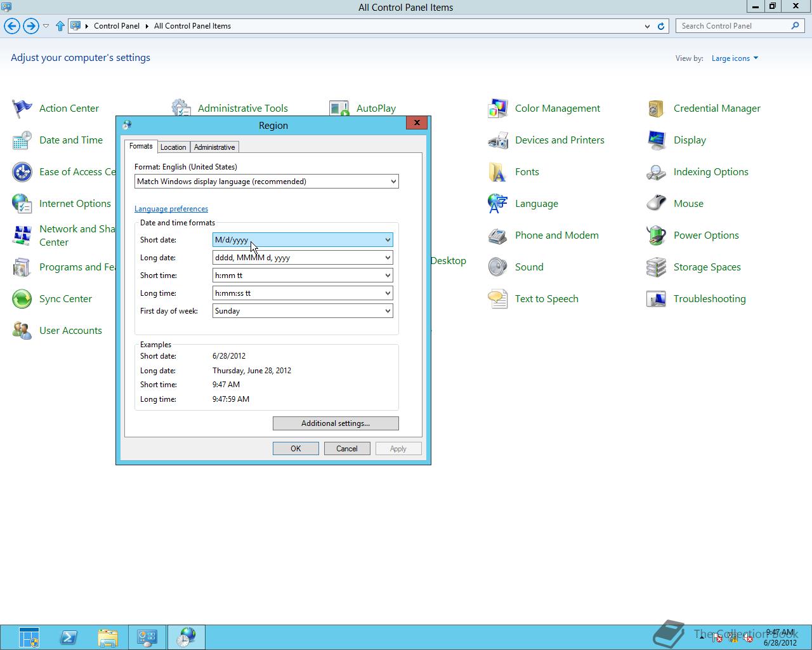Open recent pages dropdown arrow

click(46, 26)
